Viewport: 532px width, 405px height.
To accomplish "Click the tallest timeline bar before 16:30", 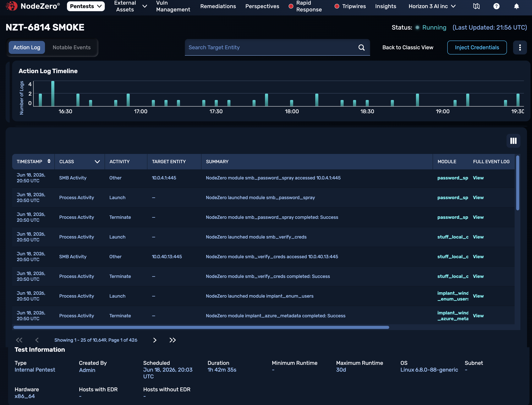I will pyautogui.click(x=53, y=93).
